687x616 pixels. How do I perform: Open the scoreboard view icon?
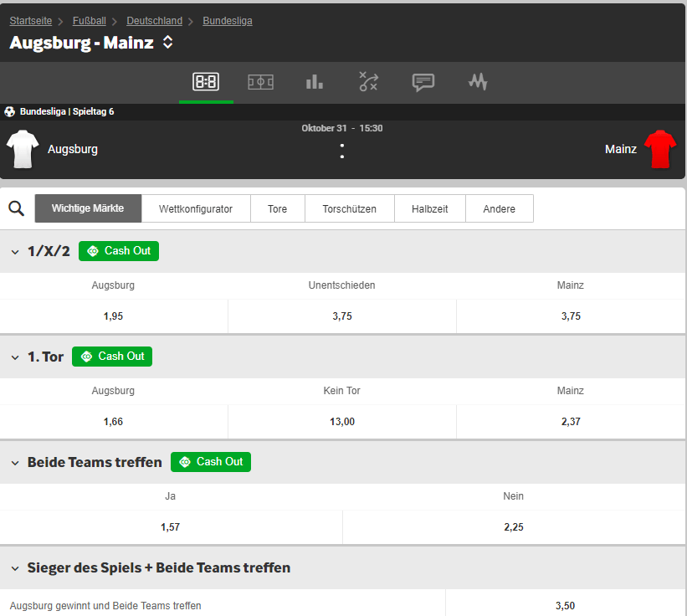pyautogui.click(x=206, y=82)
